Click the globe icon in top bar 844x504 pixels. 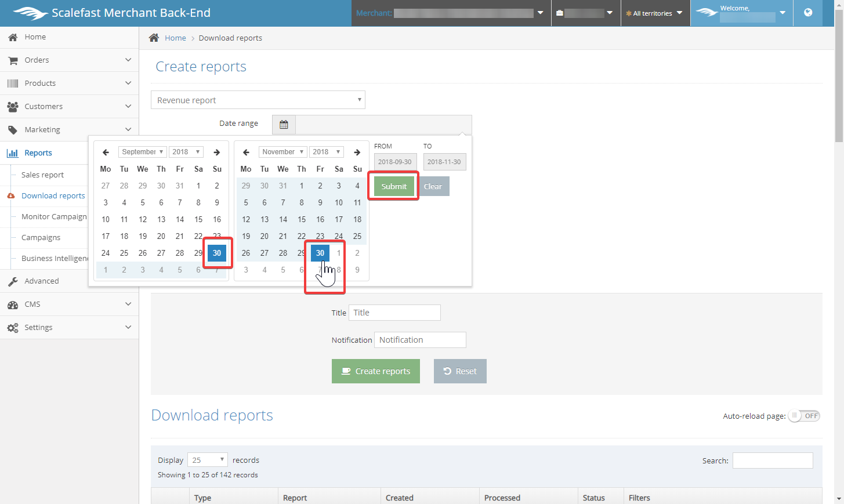[x=808, y=13]
